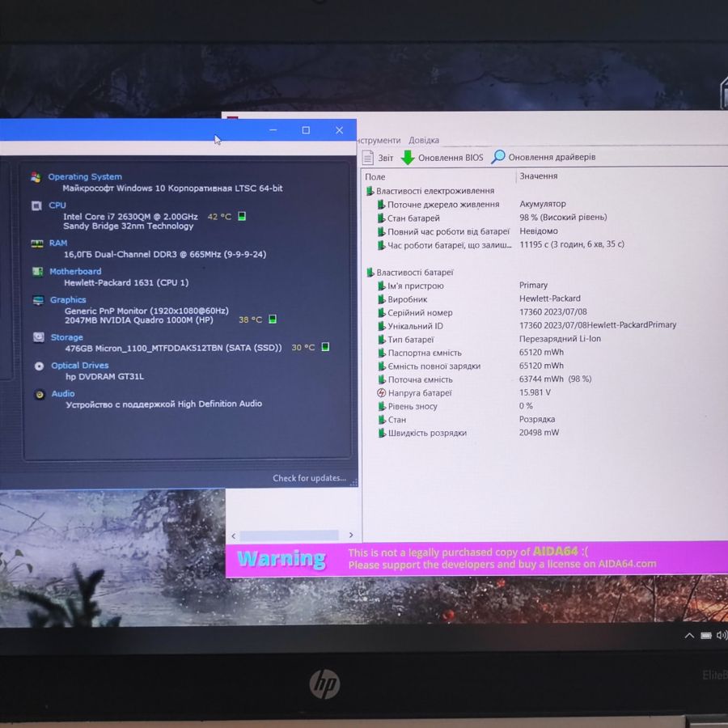Click the green CPU temperature indicator icon
Image resolution: width=728 pixels, height=728 pixels.
point(242,216)
